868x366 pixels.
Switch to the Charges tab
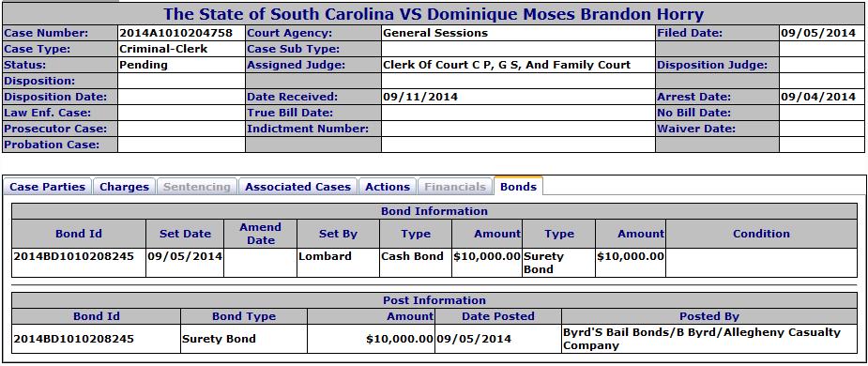[124, 187]
